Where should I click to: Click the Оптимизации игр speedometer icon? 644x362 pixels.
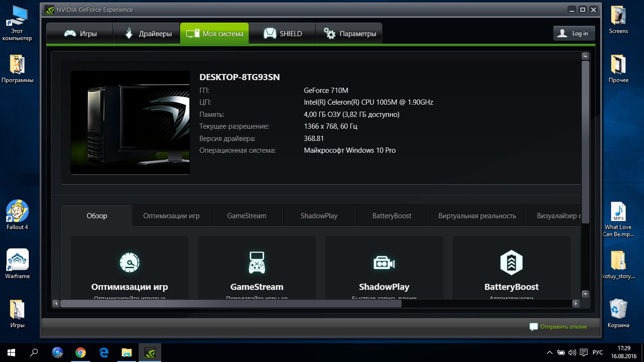(x=129, y=263)
